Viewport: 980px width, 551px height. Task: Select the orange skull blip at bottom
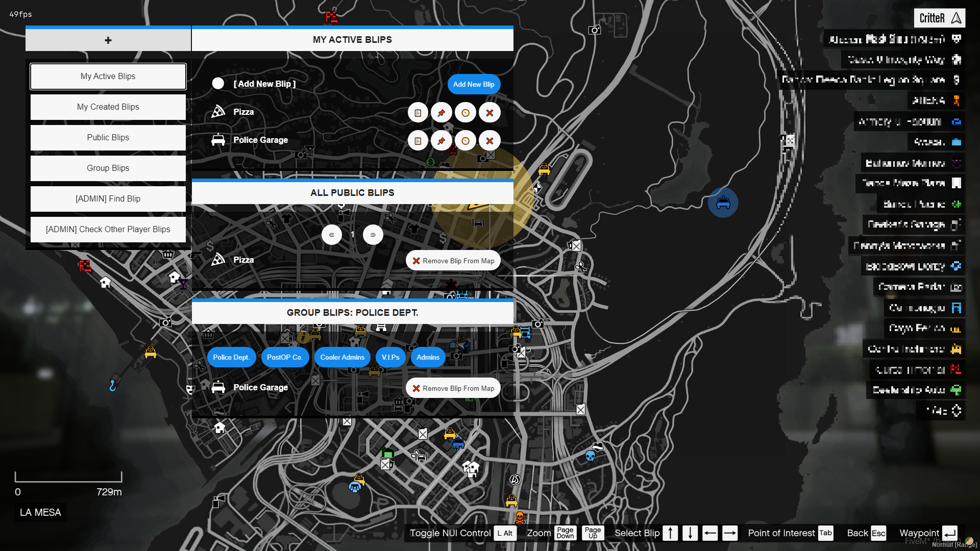point(520,518)
